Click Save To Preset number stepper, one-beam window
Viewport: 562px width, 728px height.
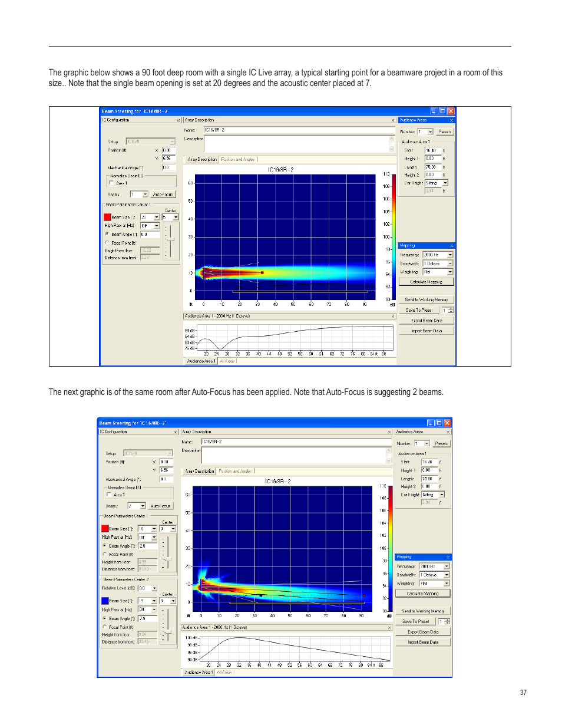point(451,311)
